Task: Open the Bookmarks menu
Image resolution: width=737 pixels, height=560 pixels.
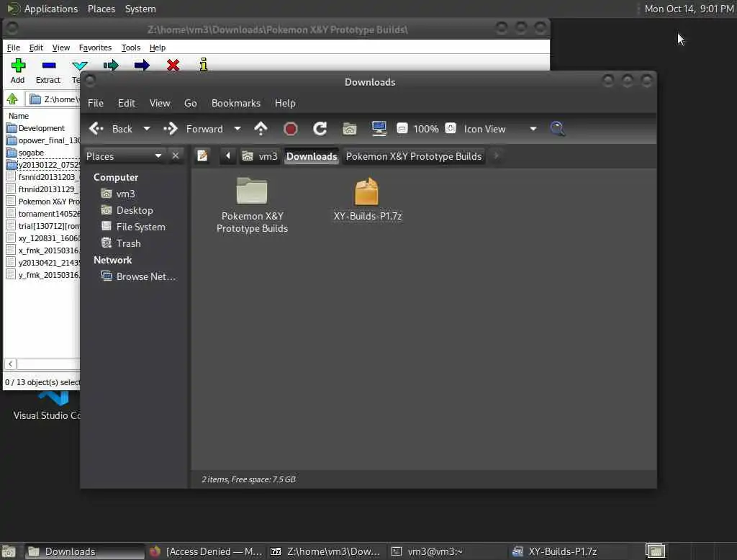Action: click(236, 103)
